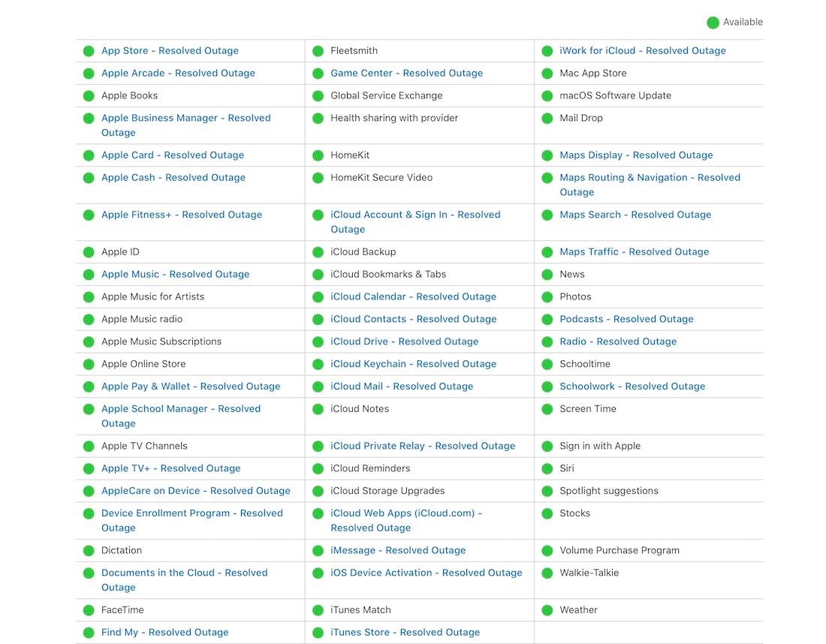Image resolution: width=826 pixels, height=644 pixels.
Task: Click green status dot beside Apple ID
Action: (89, 252)
